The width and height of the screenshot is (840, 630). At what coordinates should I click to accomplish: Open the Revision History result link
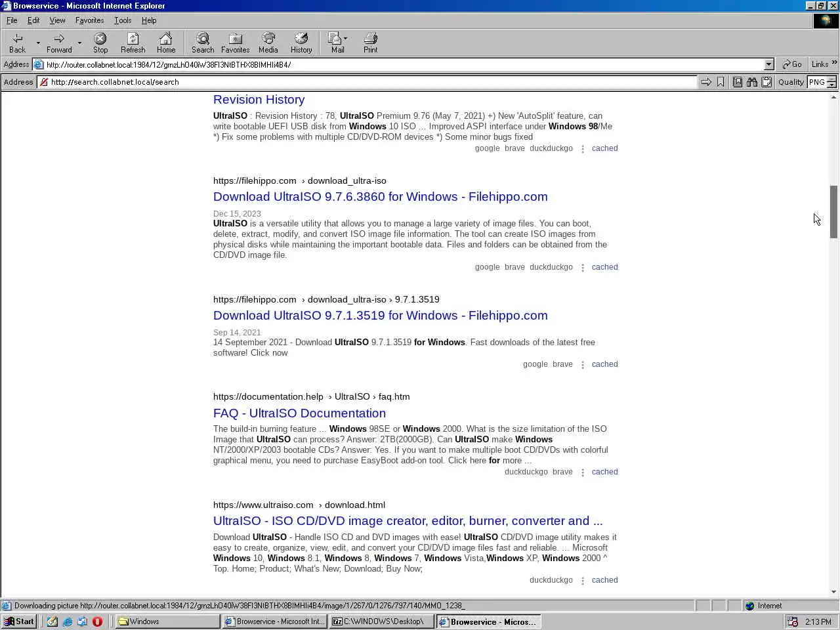(259, 100)
